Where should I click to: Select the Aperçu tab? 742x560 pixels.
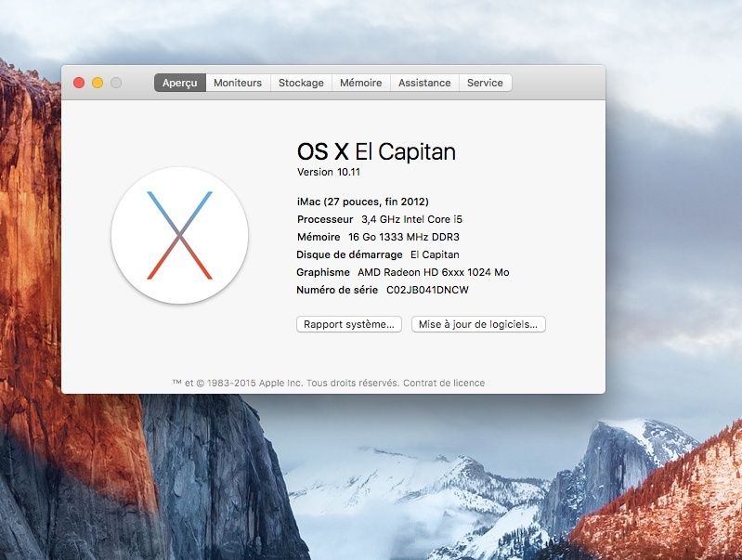tap(180, 83)
